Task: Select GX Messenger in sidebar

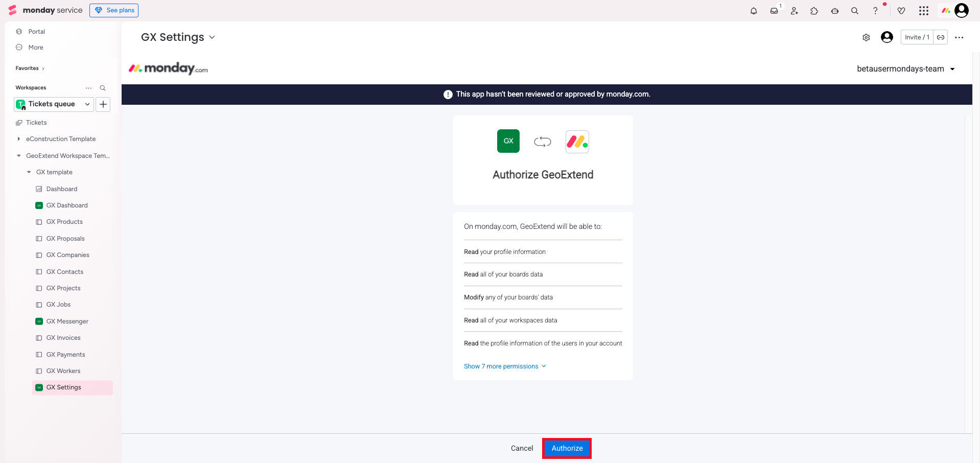Action: 67,321
